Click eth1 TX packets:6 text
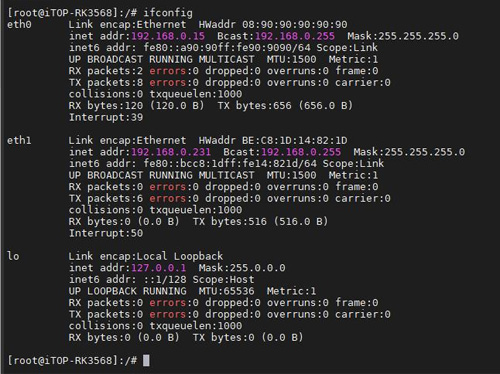The image size is (500, 374). tap(106, 198)
